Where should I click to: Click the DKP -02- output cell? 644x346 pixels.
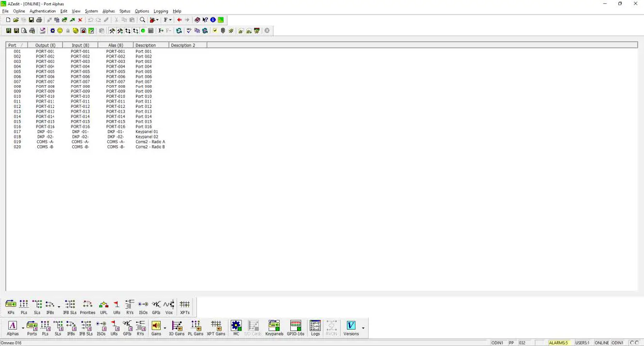(x=45, y=137)
